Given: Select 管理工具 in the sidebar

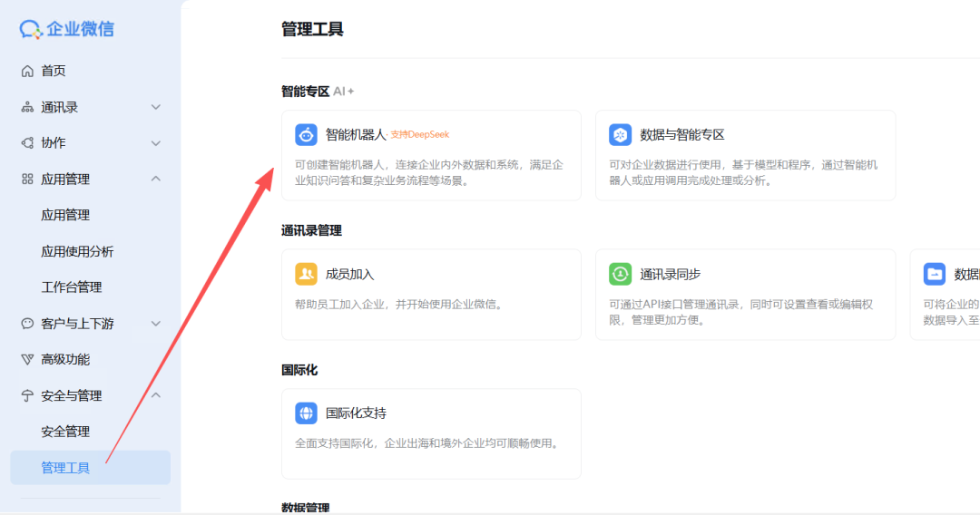Looking at the screenshot, I should click(91, 468).
